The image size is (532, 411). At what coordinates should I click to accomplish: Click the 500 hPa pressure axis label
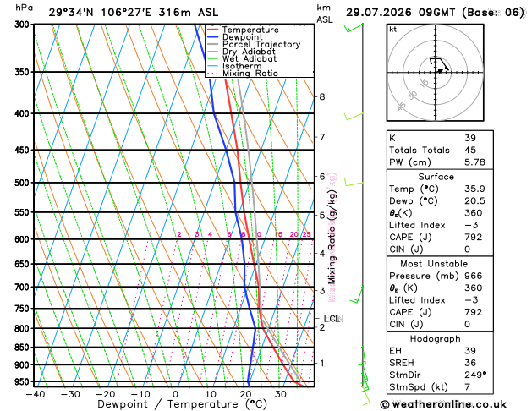point(22,183)
